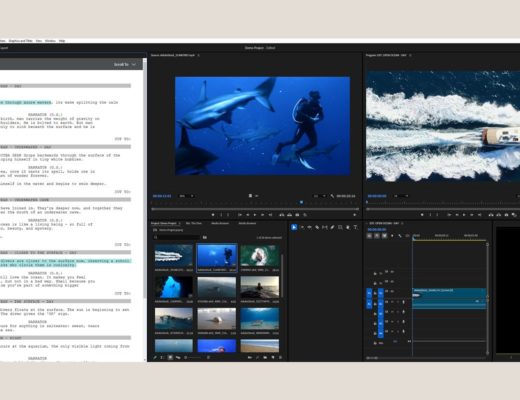
Task: Adjust the Project panel thumbnail zoom slider
Action: [193, 357]
